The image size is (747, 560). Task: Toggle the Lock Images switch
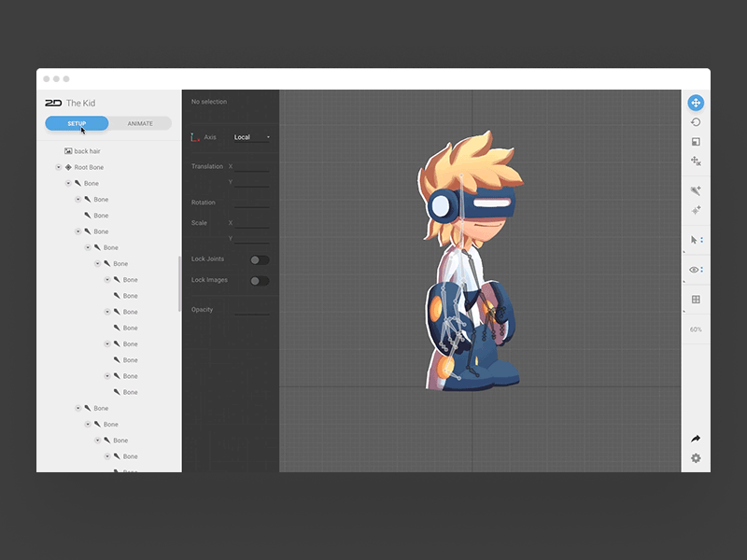tap(260, 281)
